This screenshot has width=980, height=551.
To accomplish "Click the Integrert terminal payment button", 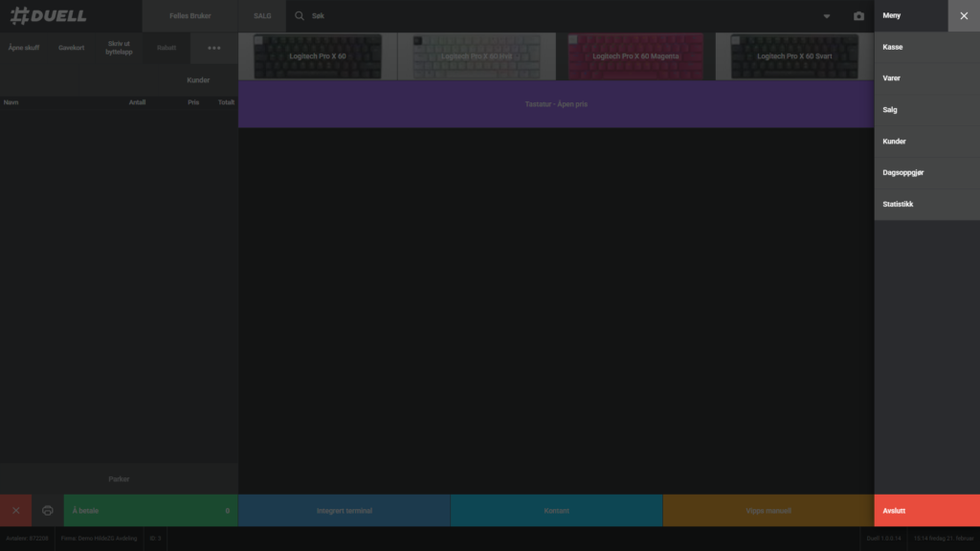I will click(344, 511).
